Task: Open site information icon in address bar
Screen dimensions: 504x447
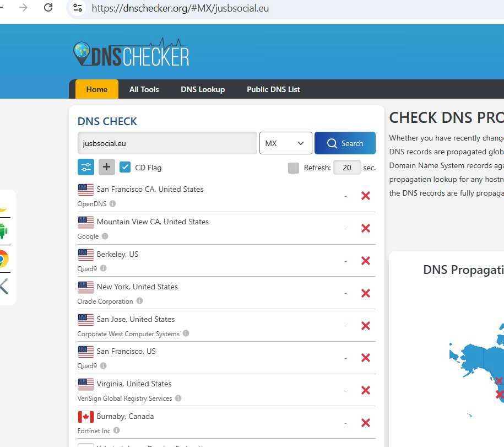Action: click(x=78, y=8)
